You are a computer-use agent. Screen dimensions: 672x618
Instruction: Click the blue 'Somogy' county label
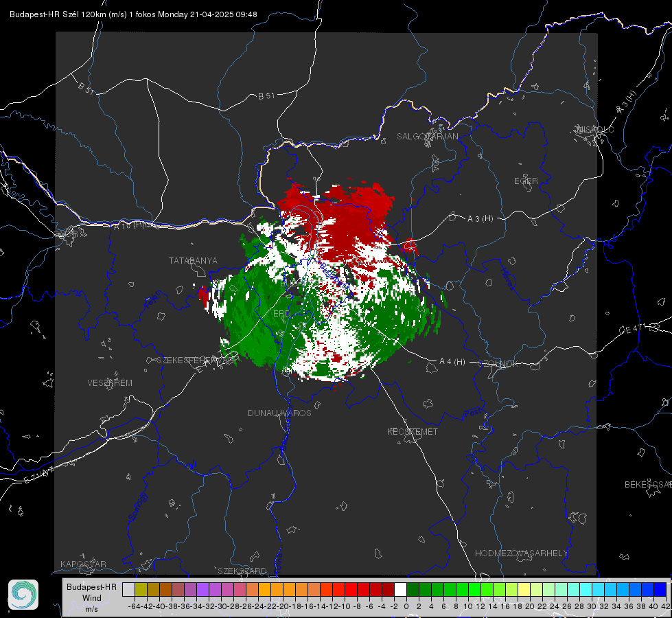[x=137, y=507]
